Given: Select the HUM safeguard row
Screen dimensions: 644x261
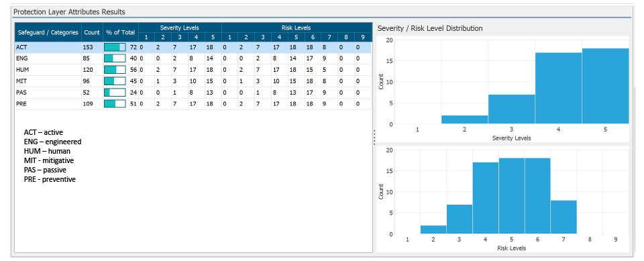Looking at the screenshot, I should pos(193,70).
